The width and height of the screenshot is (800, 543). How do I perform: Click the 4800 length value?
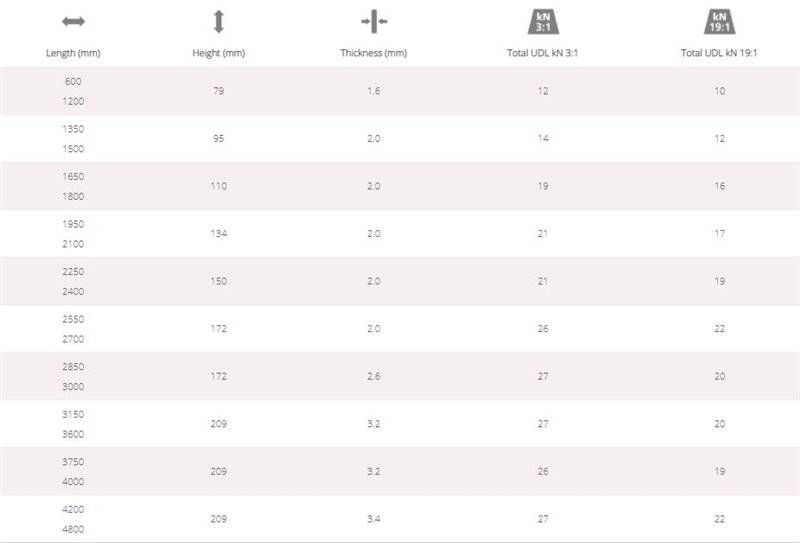tap(73, 529)
